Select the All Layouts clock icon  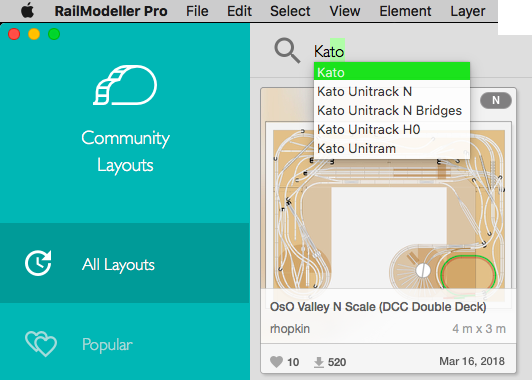pyautogui.click(x=38, y=263)
